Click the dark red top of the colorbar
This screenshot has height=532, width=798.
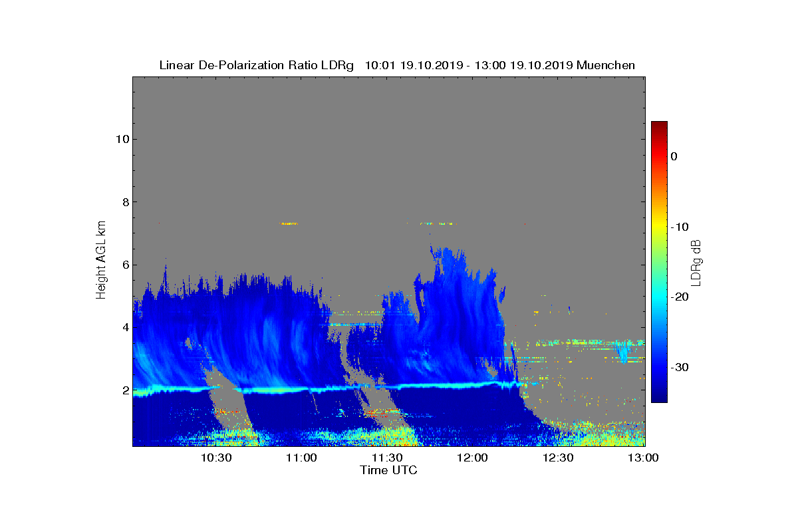coord(659,126)
